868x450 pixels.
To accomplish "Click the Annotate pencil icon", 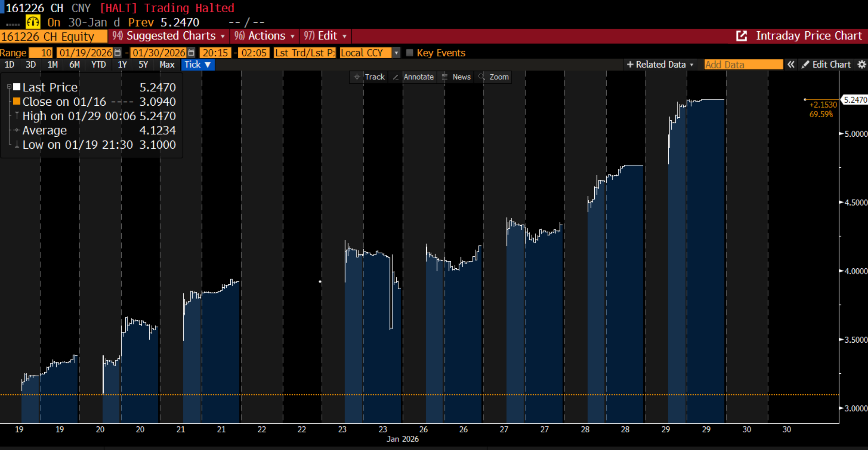I will [396, 77].
